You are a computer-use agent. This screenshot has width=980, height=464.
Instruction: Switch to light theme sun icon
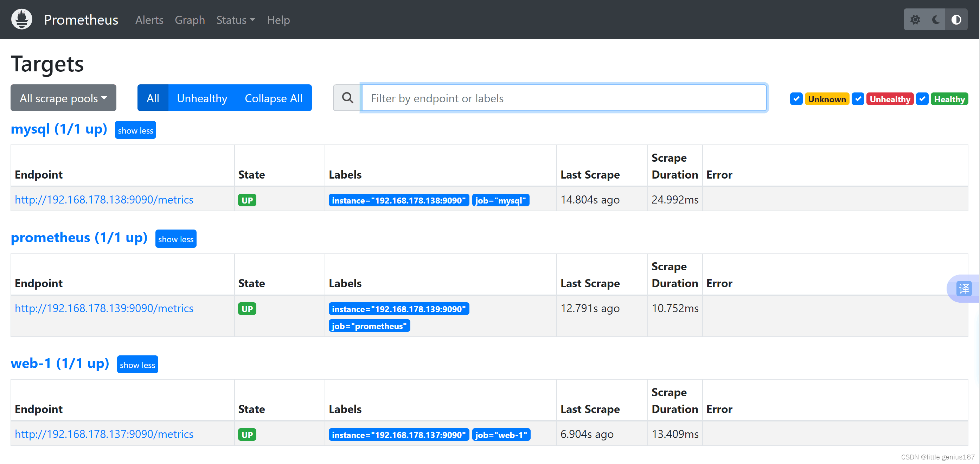click(x=915, y=20)
